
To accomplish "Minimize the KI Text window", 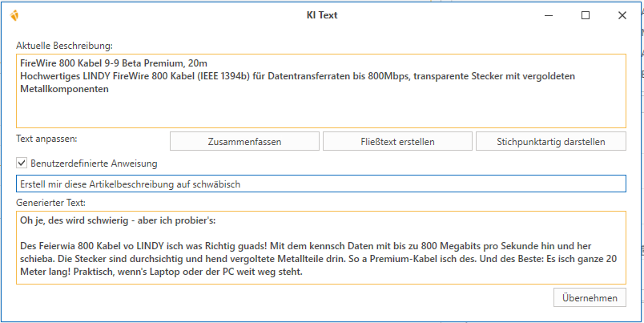I will click(x=549, y=15).
